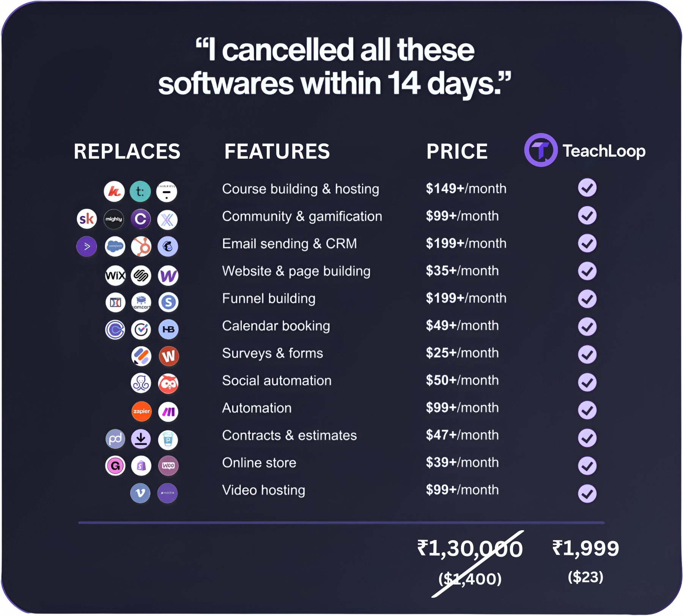Select the Mighty Networks icon
Screen dimensions: 683x616
click(114, 219)
